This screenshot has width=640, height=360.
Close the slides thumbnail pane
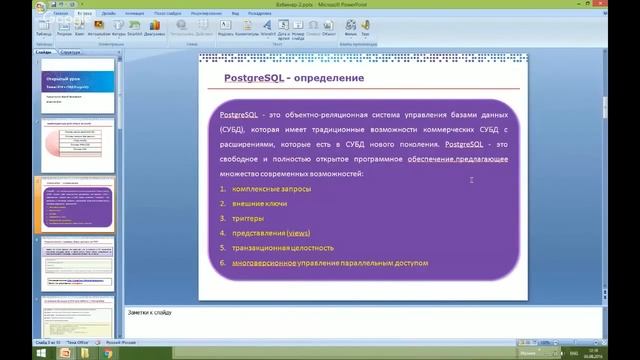(x=119, y=52)
